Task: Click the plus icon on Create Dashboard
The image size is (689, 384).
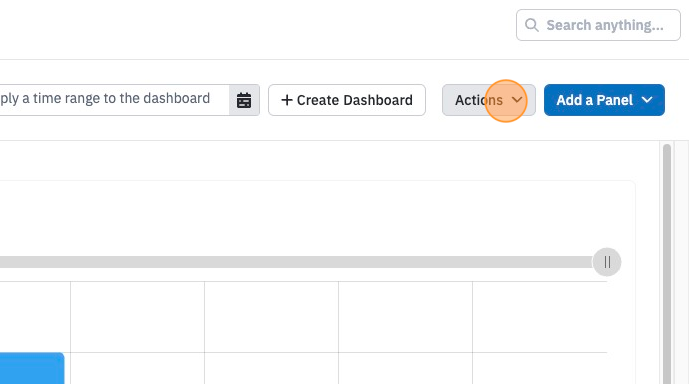Action: click(x=286, y=100)
